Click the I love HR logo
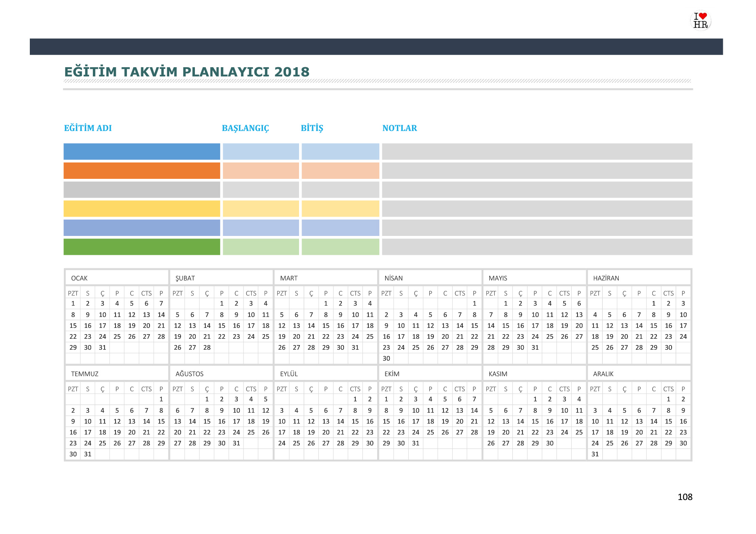The height and width of the screenshot is (534, 756). tap(700, 21)
